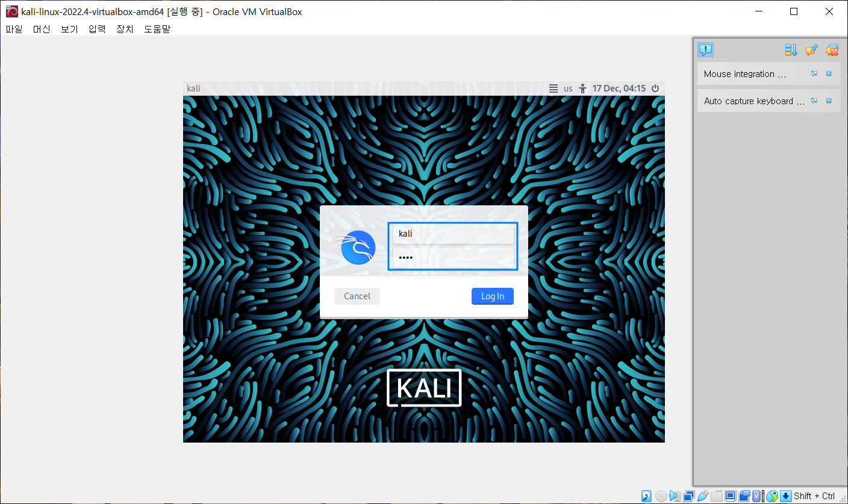The image size is (848, 504).
Task: Click the kali hostname label
Action: [194, 89]
